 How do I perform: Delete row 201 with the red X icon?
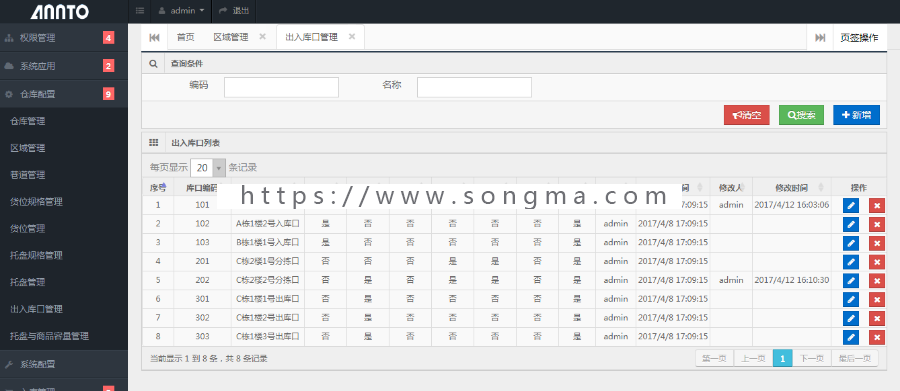(x=876, y=262)
